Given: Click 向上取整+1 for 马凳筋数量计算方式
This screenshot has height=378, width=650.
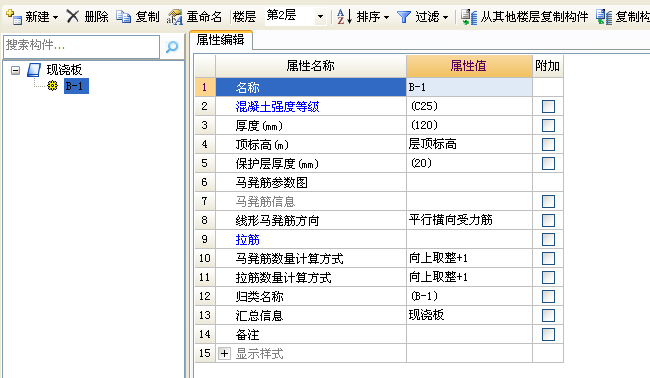Looking at the screenshot, I should (x=469, y=258).
